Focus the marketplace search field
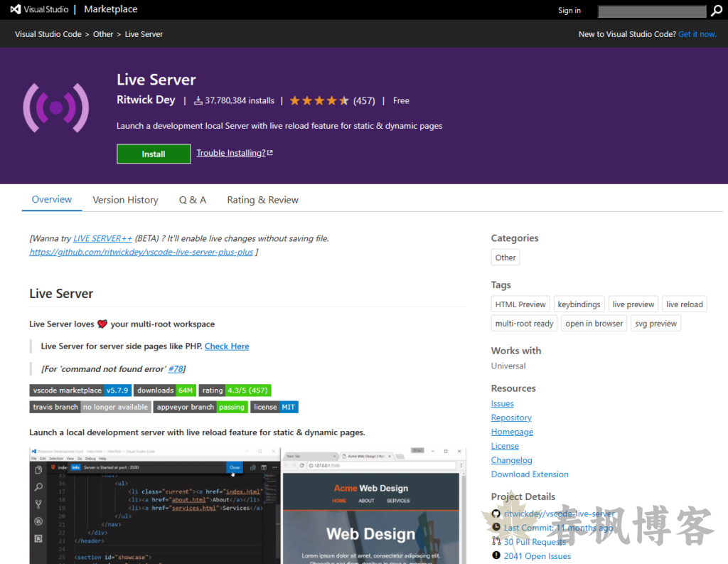Screen dimensions: 728x564 [x=652, y=11]
